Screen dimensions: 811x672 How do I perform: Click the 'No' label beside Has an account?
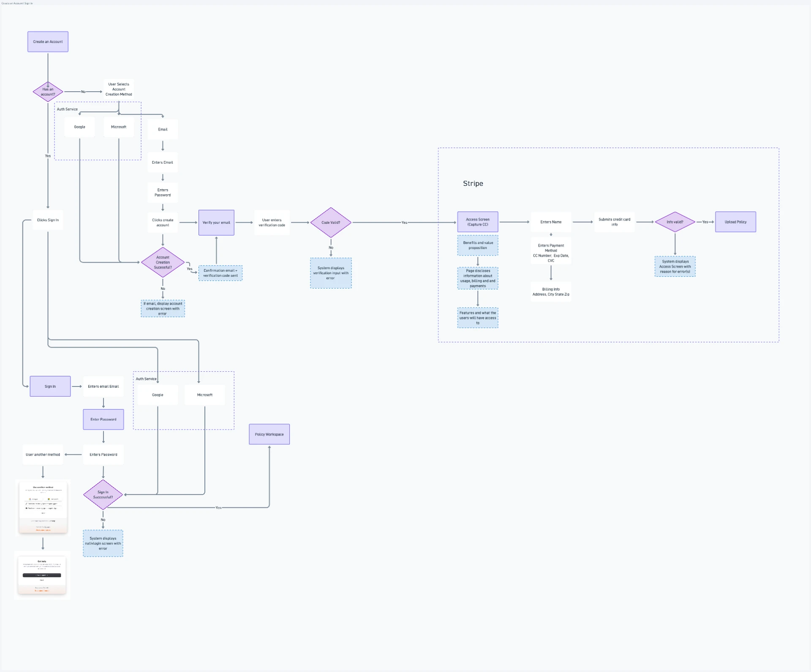(83, 92)
